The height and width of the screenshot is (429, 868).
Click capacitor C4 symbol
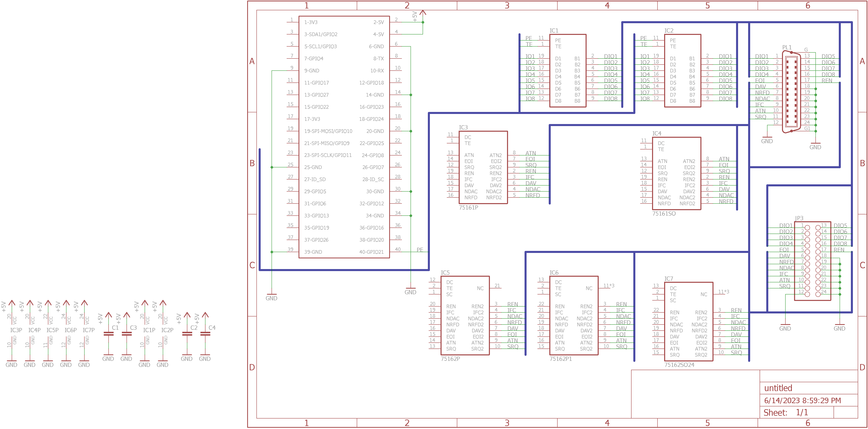point(205,334)
